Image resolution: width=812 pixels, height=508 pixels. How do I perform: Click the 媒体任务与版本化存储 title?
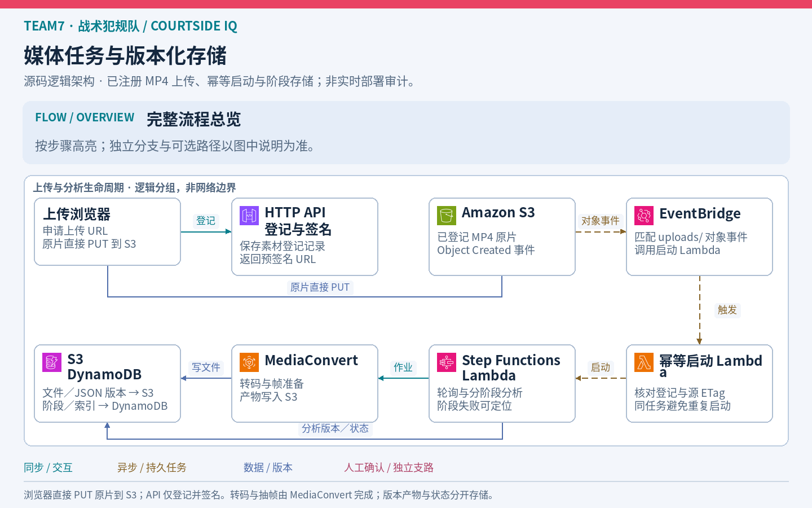125,56
